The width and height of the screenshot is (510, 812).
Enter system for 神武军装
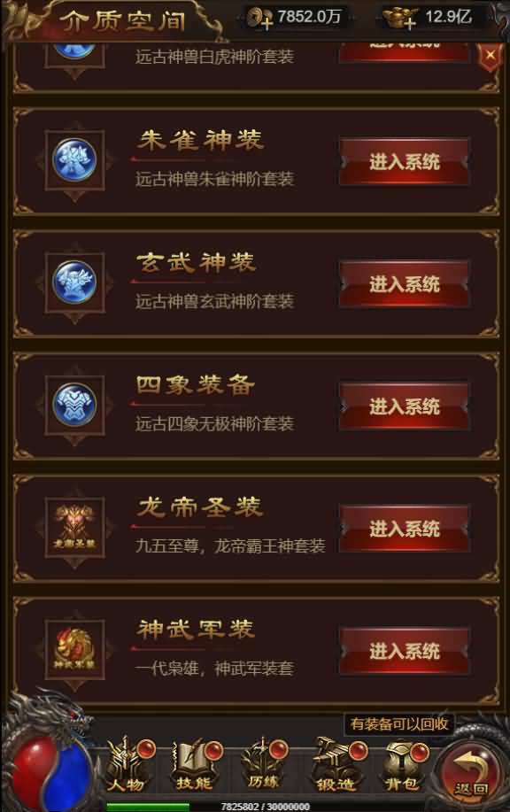pos(405,651)
